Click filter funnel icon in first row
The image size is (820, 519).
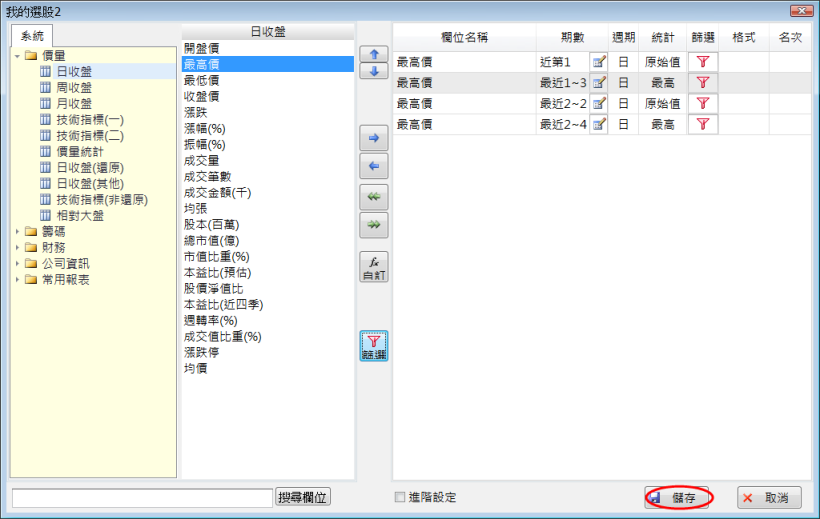click(x=703, y=62)
